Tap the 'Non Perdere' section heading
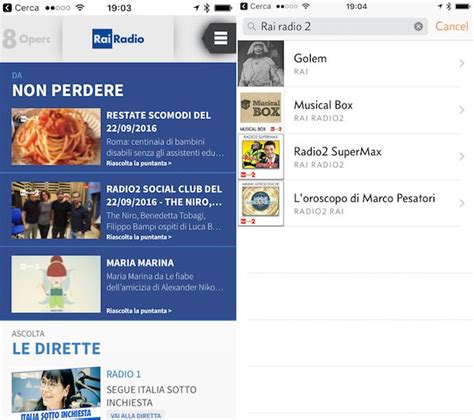This screenshot has width=474, height=420. [68, 90]
